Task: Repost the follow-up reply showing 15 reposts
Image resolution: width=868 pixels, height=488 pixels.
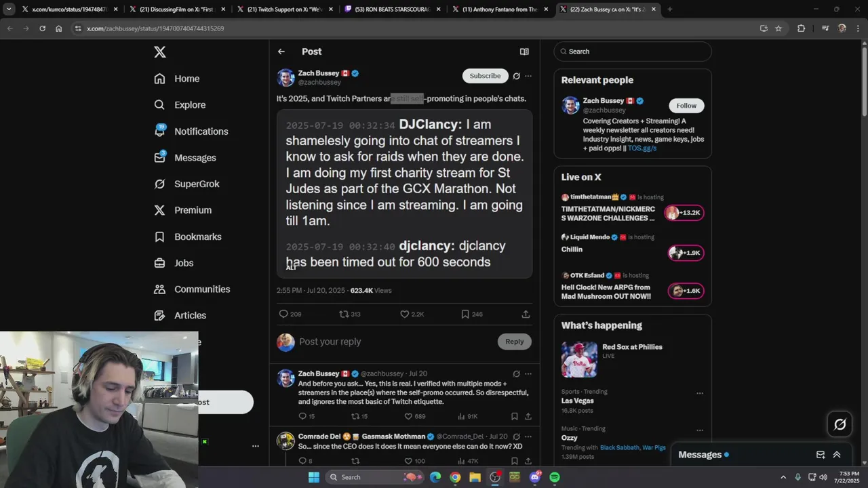Action: (359, 416)
